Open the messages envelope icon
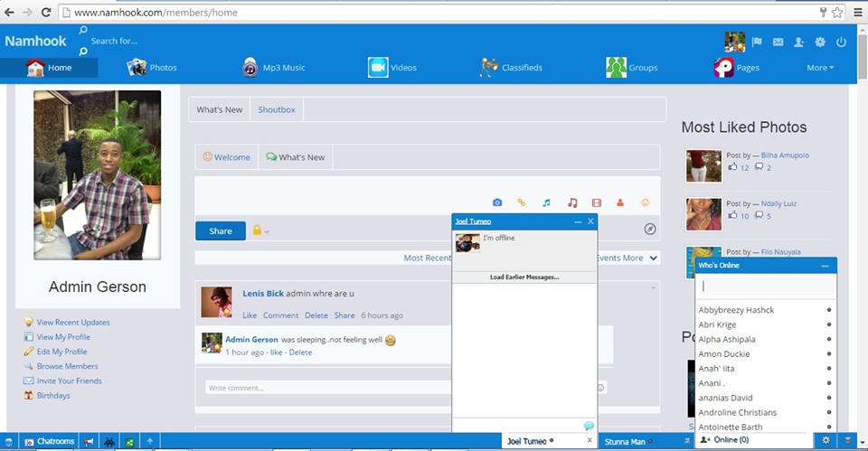 pyautogui.click(x=778, y=42)
